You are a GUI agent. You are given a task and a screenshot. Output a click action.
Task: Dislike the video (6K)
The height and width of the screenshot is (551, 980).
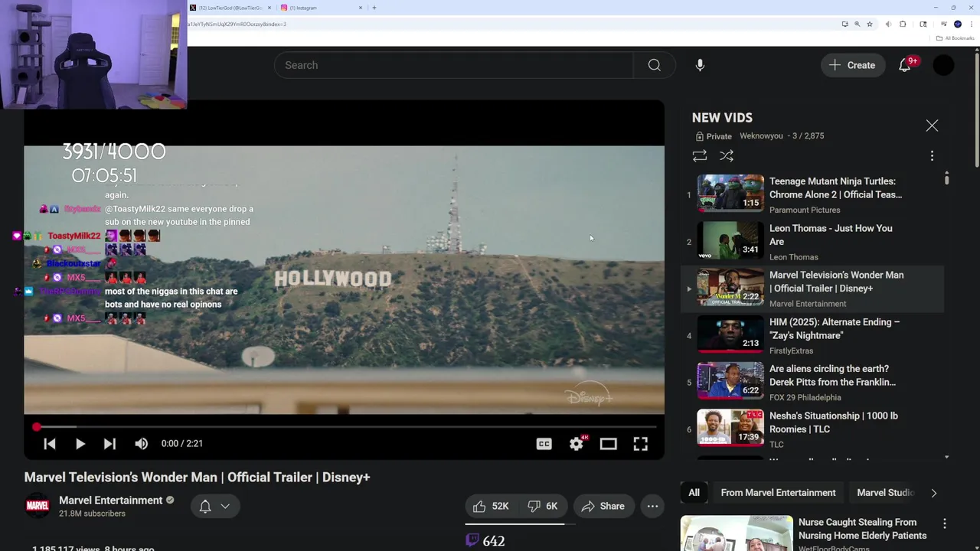pos(543,506)
